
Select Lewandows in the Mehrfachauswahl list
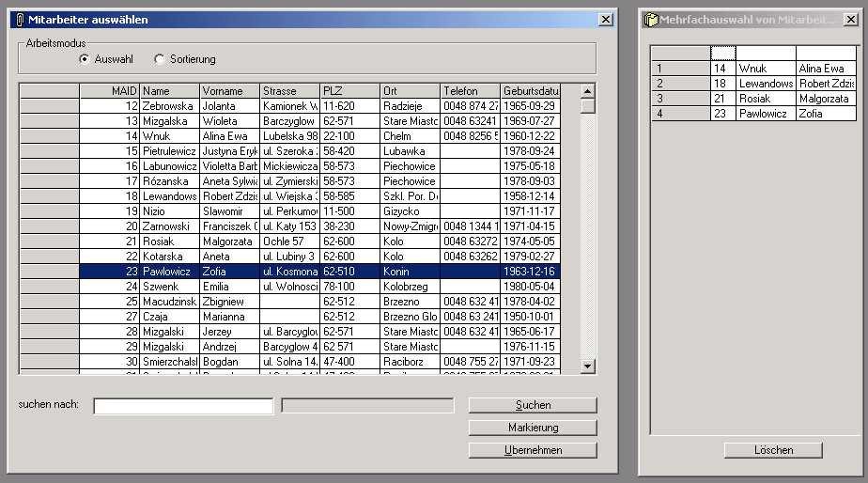pos(766,84)
